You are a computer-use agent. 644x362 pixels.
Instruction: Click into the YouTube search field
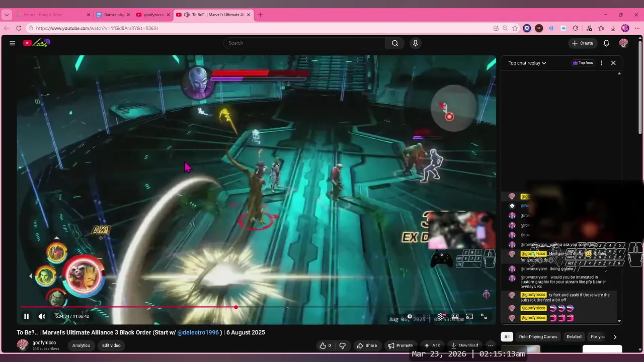click(305, 43)
